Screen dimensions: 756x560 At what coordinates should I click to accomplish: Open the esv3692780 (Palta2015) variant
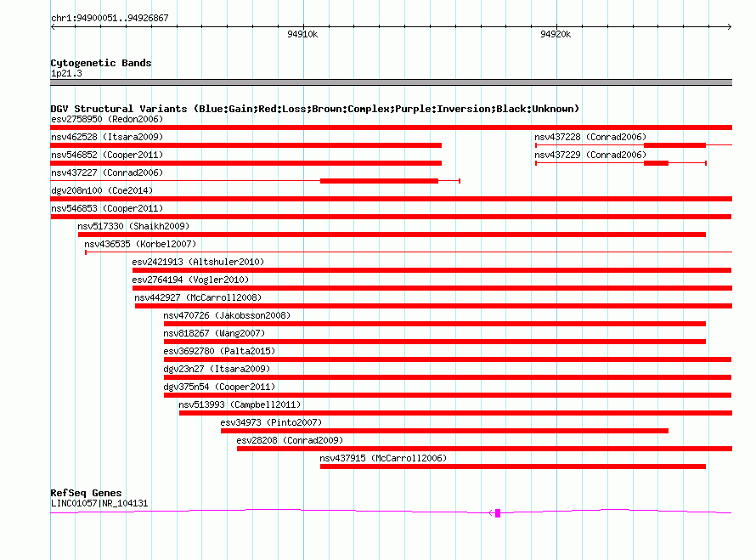pos(219,351)
